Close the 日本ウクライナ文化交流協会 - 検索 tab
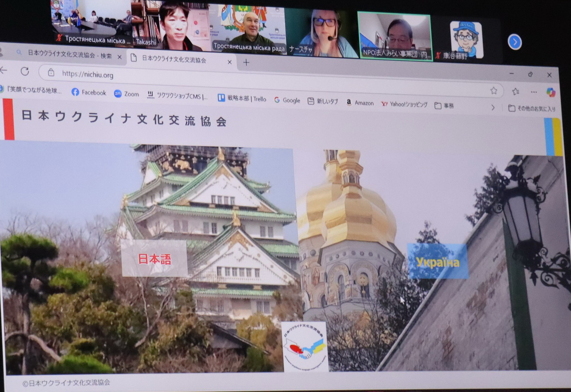This screenshot has width=571, height=392. [120, 56]
